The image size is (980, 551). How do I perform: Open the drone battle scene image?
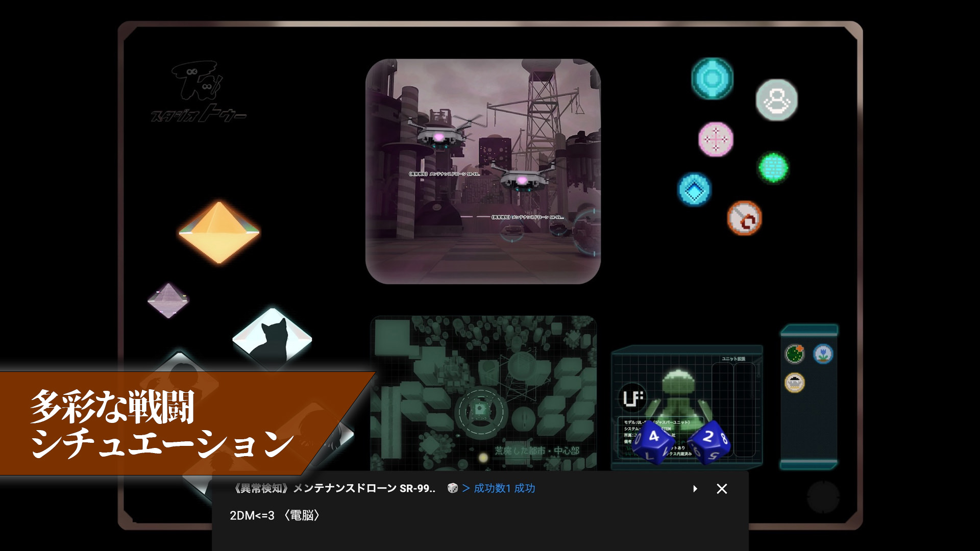coord(483,171)
